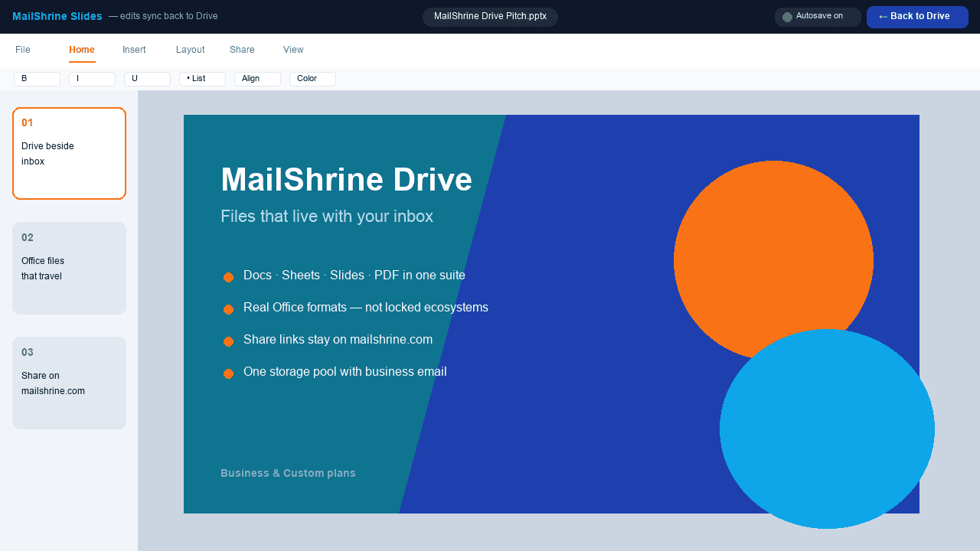Apply bullet List formatting
980x551 pixels.
tap(202, 79)
